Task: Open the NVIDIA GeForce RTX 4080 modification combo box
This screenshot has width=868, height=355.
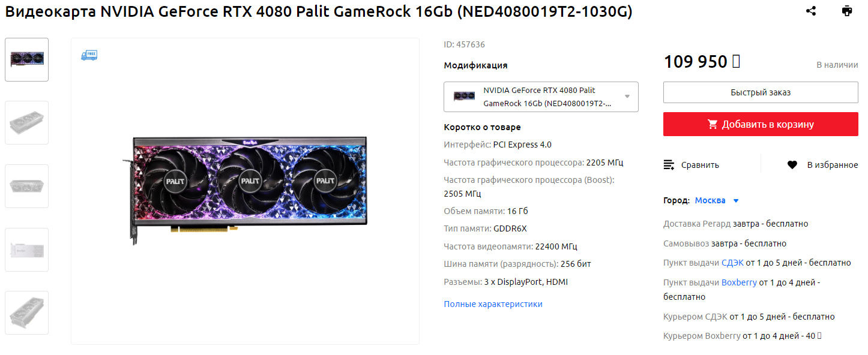Action: click(541, 97)
